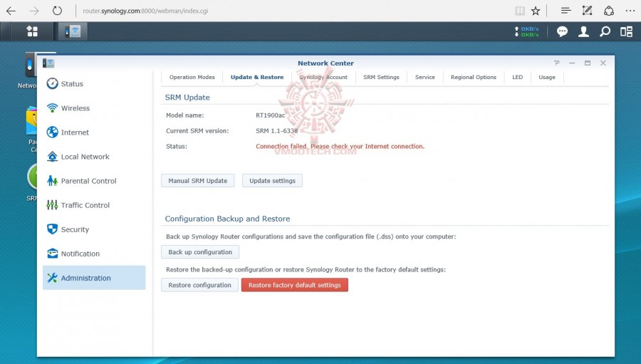Open the SRM search magnifier icon

605,31
